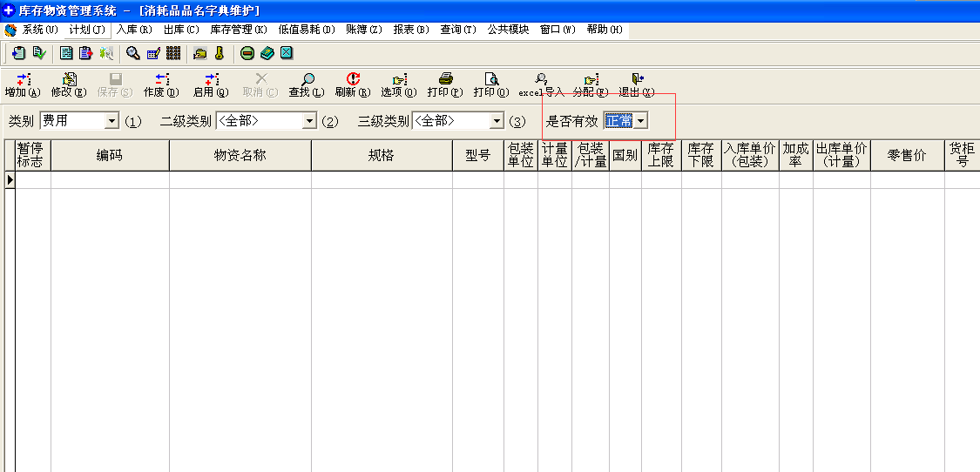Click the help book icon

267,53
